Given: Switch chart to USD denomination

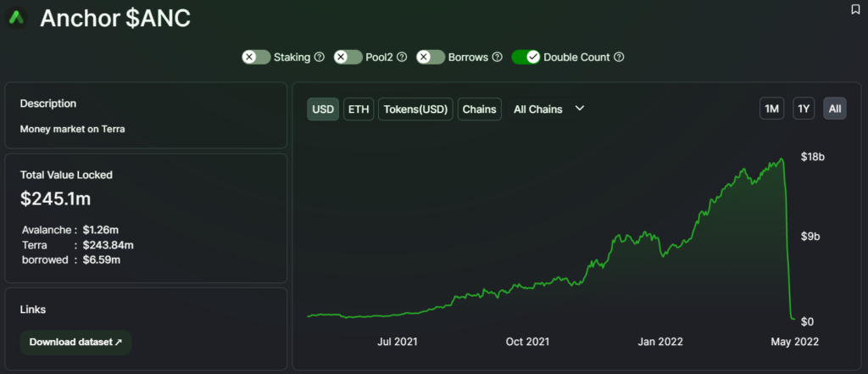Looking at the screenshot, I should click(323, 109).
